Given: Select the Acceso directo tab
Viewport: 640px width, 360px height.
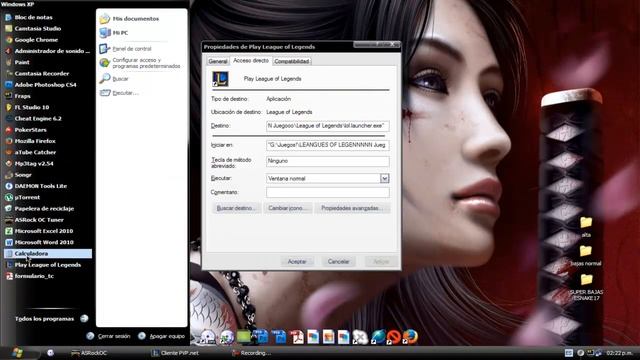Looking at the screenshot, I should coord(251,60).
